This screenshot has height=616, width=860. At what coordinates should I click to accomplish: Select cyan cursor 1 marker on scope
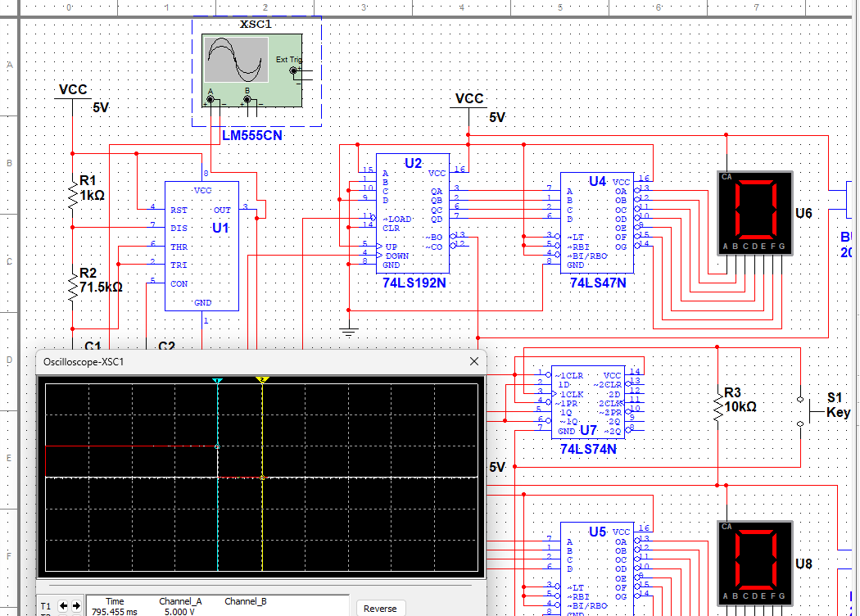click(x=217, y=380)
